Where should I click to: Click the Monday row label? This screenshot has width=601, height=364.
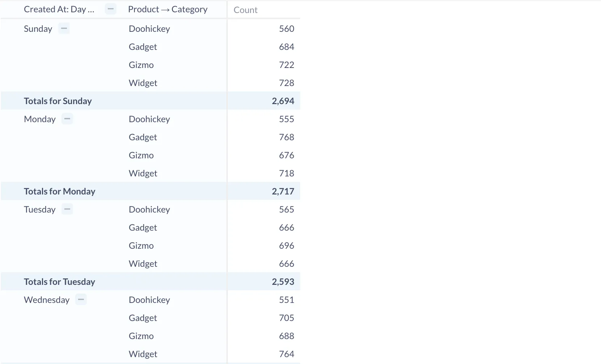[x=39, y=119]
